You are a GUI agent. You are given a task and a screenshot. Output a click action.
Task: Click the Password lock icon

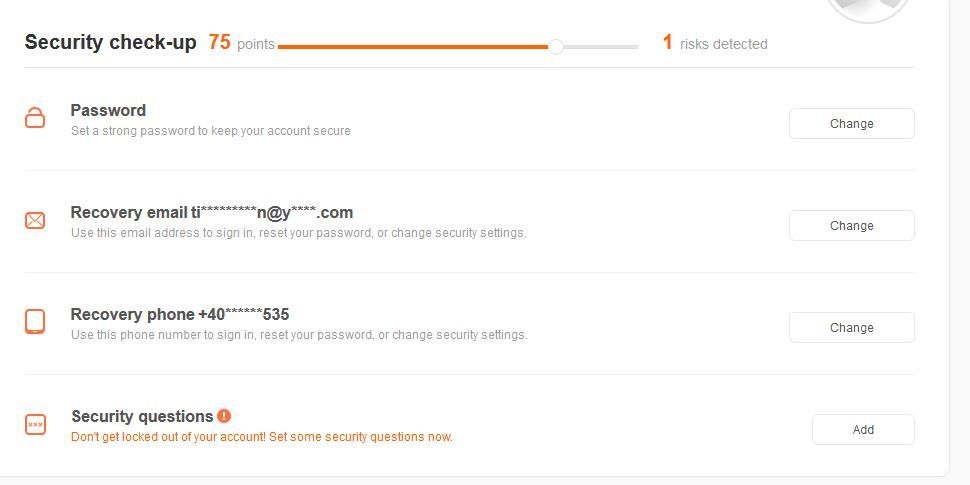coord(35,118)
